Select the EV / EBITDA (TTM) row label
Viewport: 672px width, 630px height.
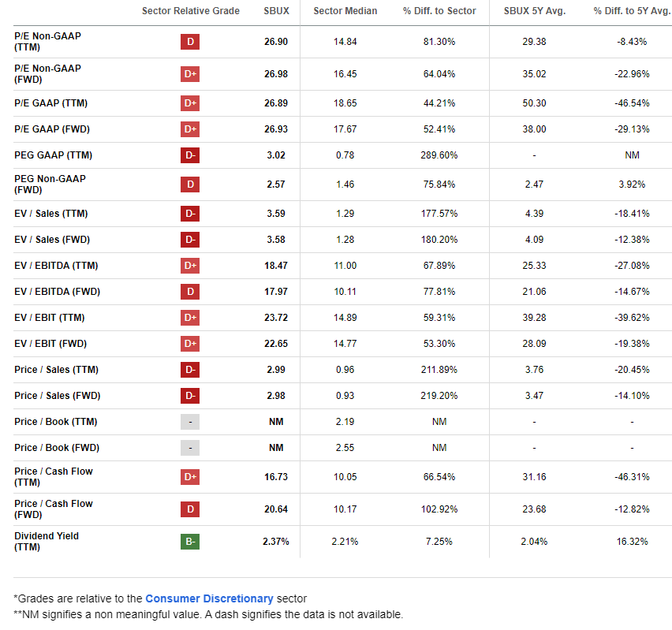pos(56,266)
